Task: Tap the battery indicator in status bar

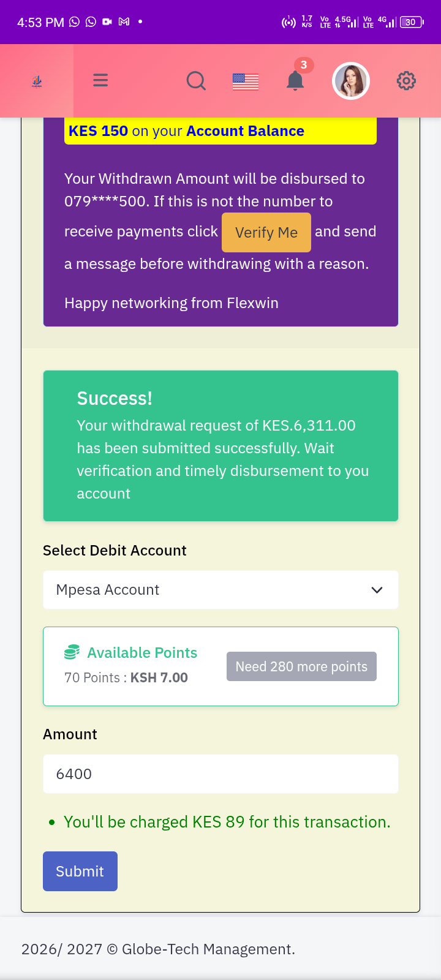Action: (411, 22)
